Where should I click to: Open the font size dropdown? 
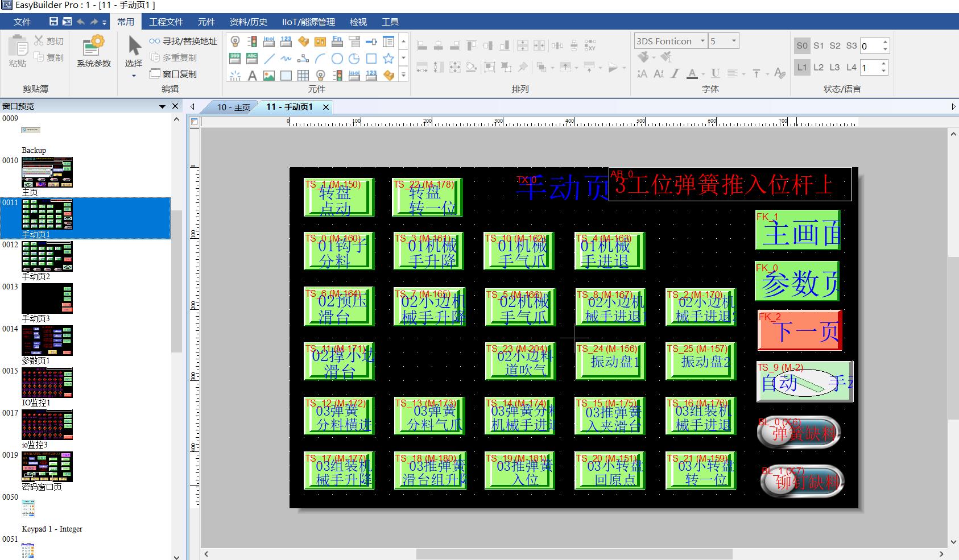pyautogui.click(x=734, y=41)
